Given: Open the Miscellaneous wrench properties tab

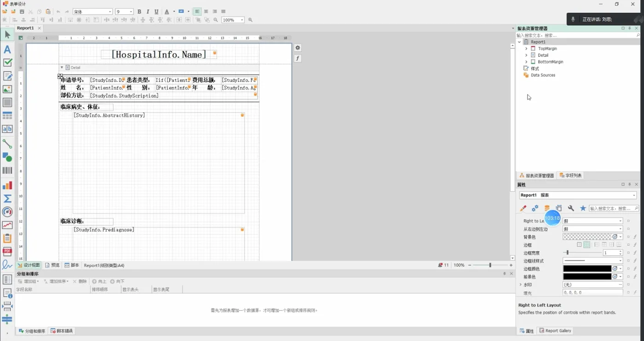Looking at the screenshot, I should (x=571, y=208).
